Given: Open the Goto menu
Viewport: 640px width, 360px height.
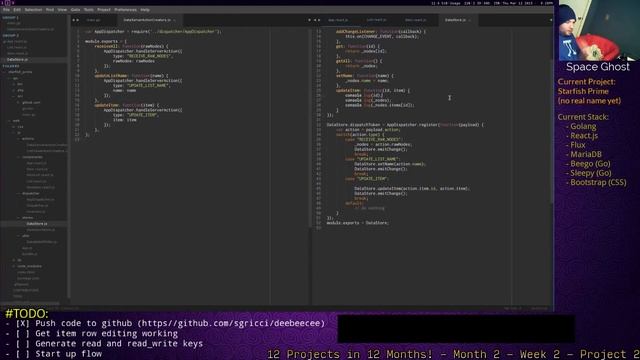Looking at the screenshot, I should [76, 9].
